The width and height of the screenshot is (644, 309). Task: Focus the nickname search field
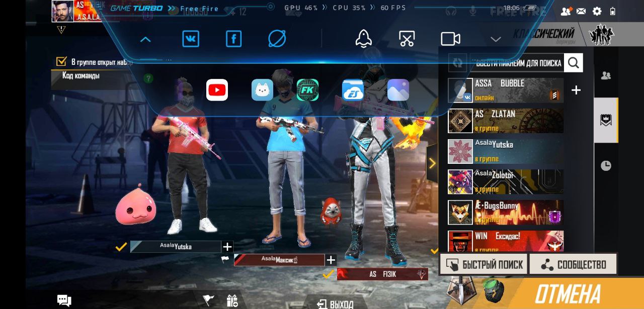[518, 63]
